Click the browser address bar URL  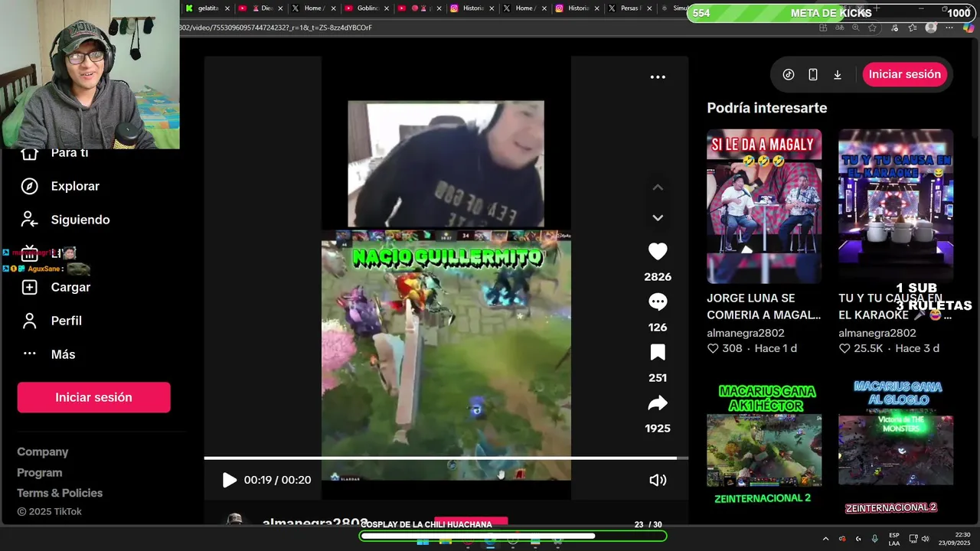276,28
